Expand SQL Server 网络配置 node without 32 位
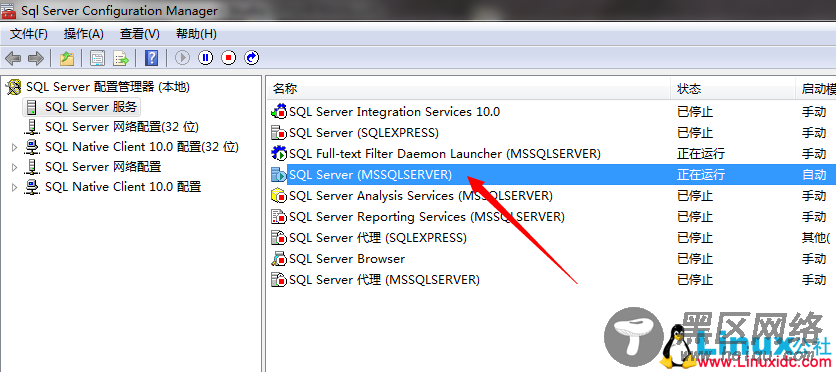 (x=14, y=167)
